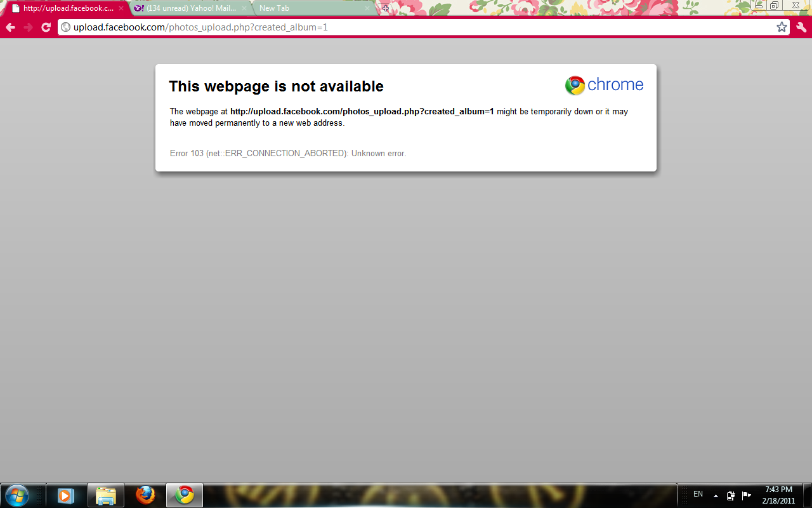Click the "Error 103" connection aborted text
This screenshot has width=812, height=508.
[x=288, y=154]
